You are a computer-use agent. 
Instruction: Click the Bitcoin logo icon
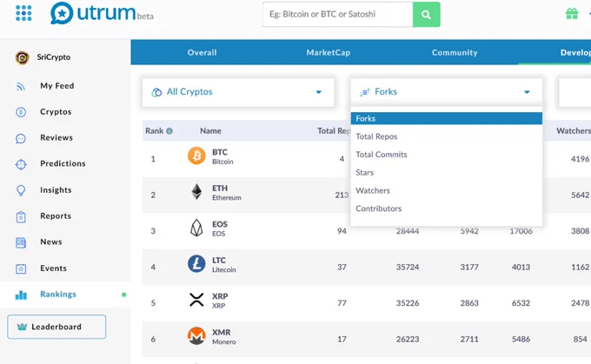coord(196,156)
